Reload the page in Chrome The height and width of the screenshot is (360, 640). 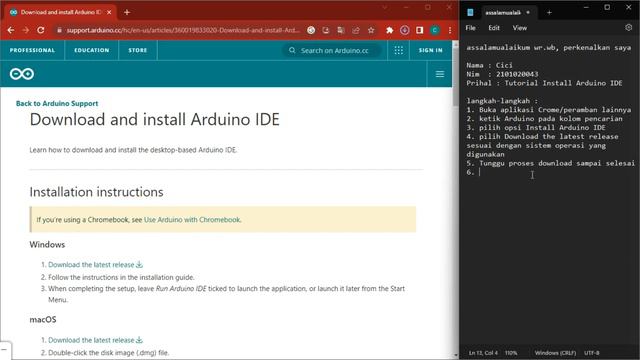pos(40,30)
